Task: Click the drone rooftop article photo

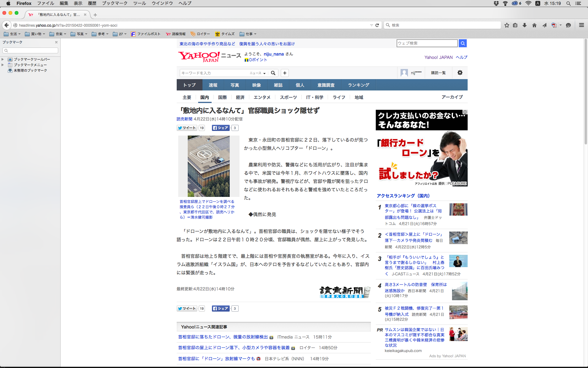Action: coord(209,166)
